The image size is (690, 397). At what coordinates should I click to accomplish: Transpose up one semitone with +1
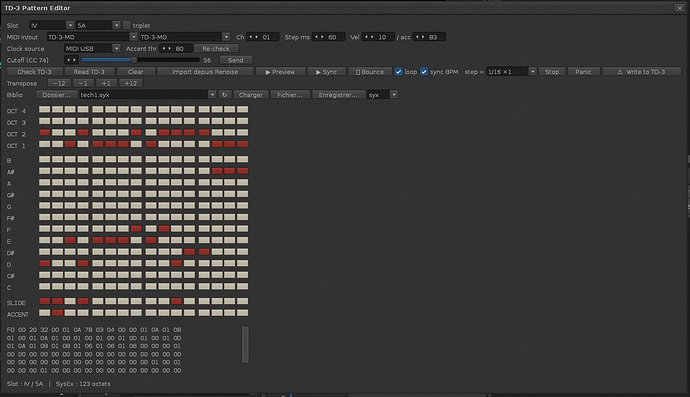[x=106, y=83]
